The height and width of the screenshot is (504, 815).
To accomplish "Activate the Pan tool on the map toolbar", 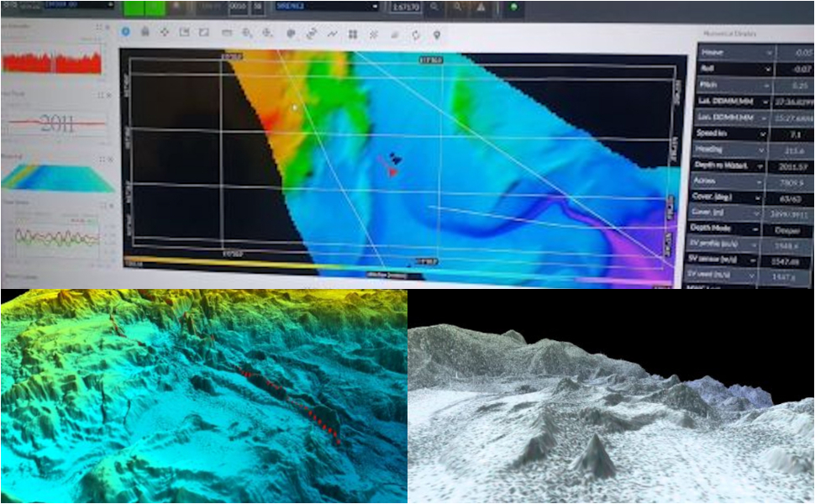I will click(164, 34).
